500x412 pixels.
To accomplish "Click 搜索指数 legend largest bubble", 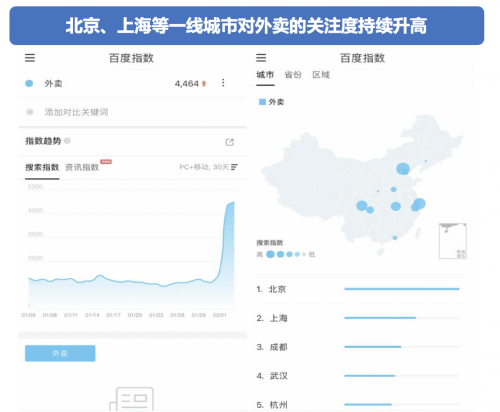I will 270,254.
